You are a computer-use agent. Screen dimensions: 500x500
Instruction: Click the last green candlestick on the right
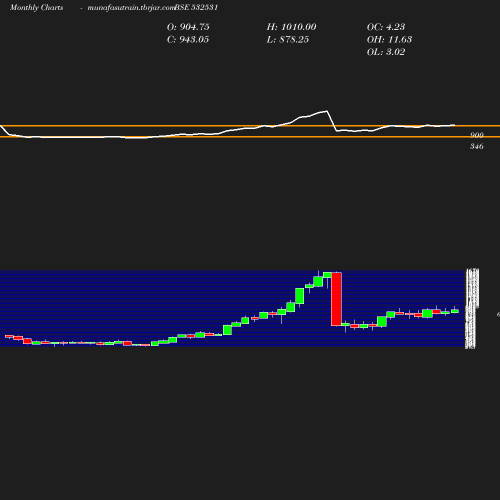coord(455,311)
